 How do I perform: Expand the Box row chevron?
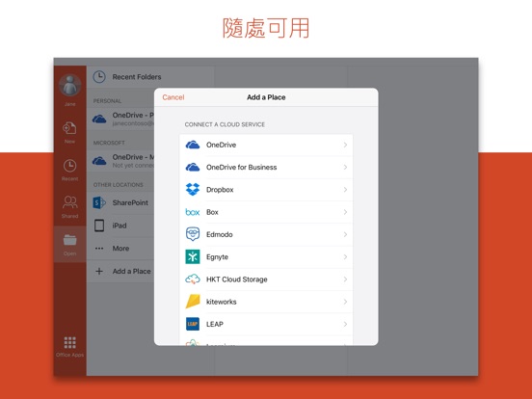point(345,212)
